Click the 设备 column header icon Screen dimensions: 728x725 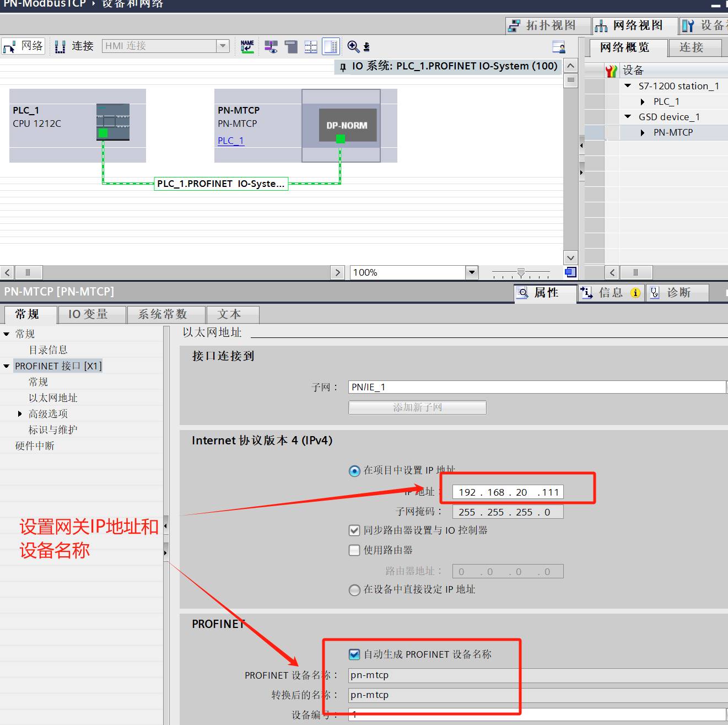coord(611,71)
